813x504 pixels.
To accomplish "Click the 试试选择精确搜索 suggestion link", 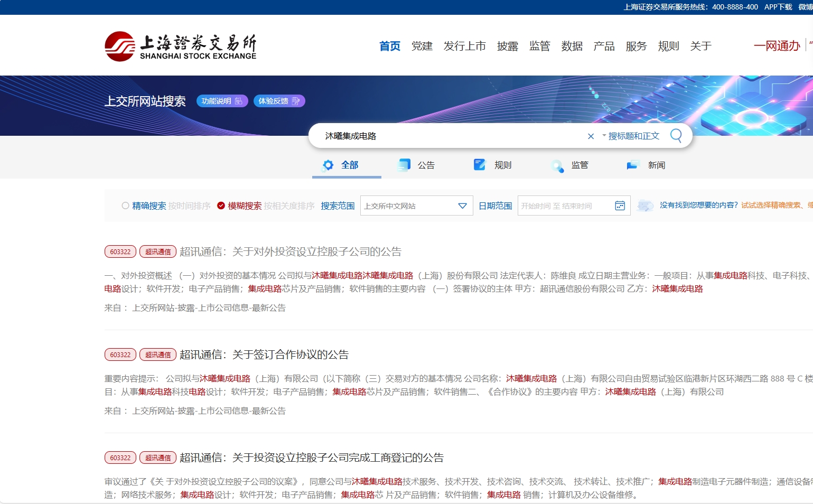I will coord(777,205).
